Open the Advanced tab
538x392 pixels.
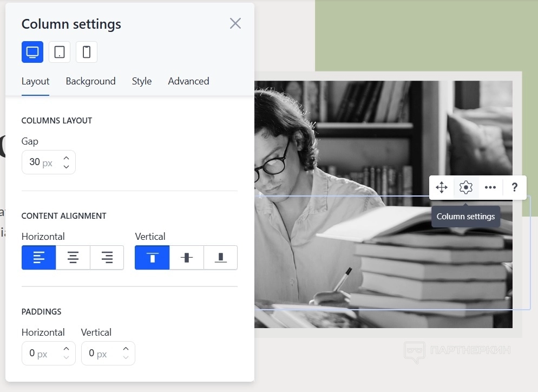click(188, 81)
